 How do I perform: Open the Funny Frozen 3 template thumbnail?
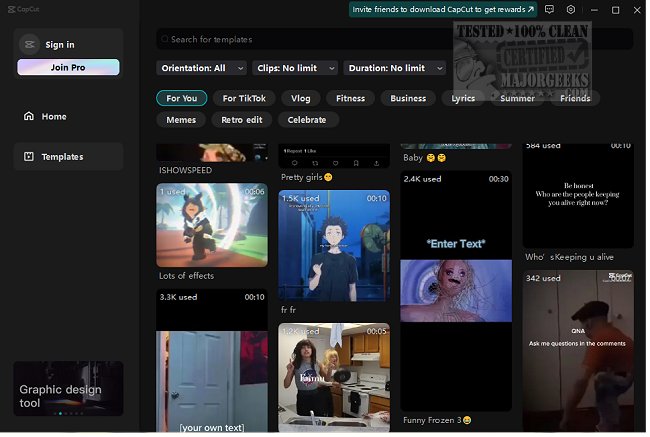458,292
